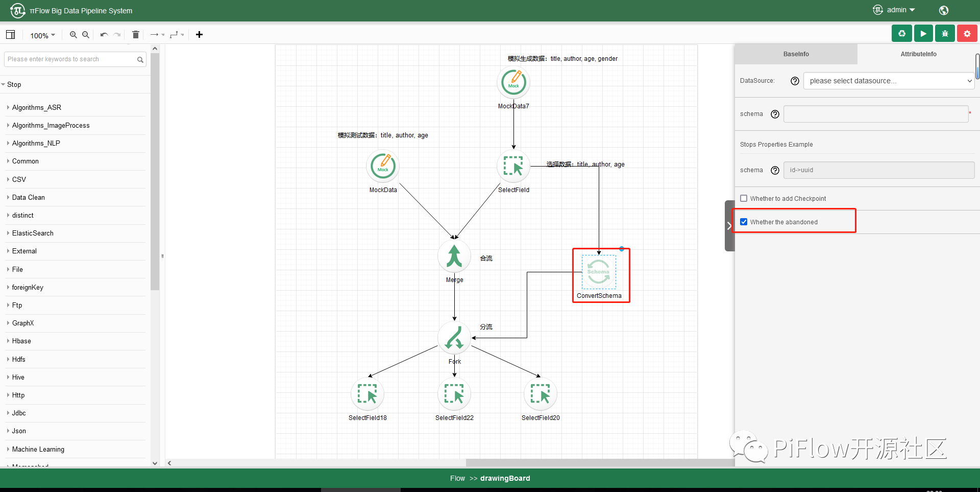Click the zoom in magnifier icon
This screenshot has height=492, width=980.
pyautogui.click(x=73, y=35)
